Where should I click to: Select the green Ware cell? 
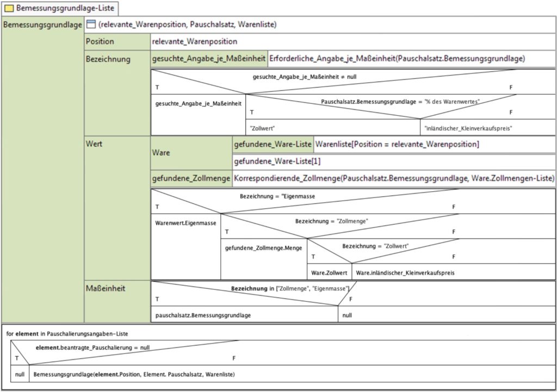192,153
